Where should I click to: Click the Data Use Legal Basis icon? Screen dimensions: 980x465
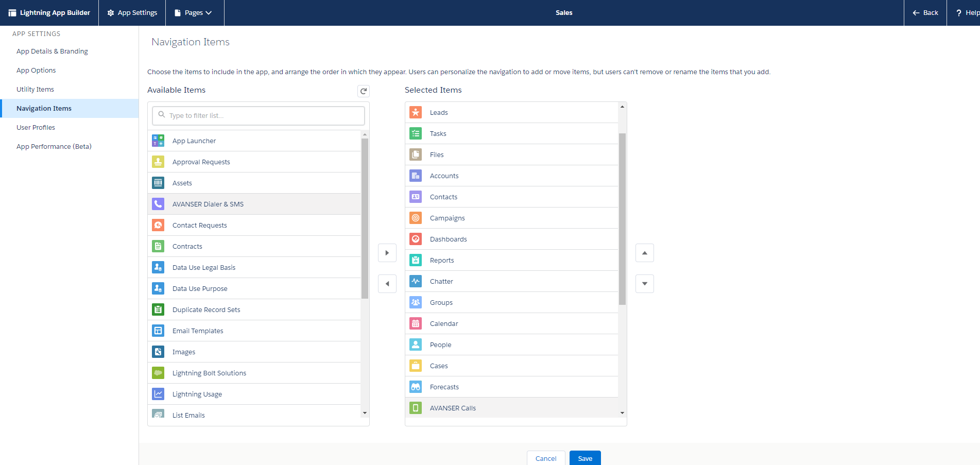(x=158, y=267)
